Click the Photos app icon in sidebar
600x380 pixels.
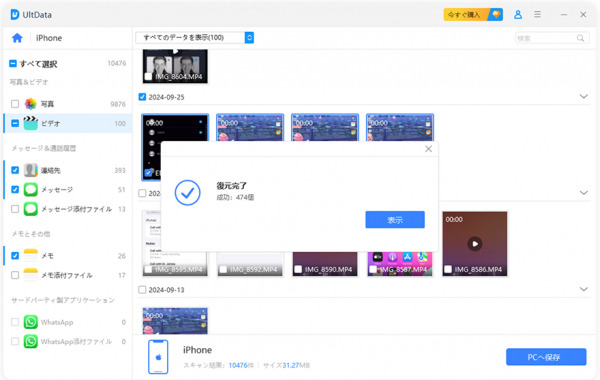(31, 104)
